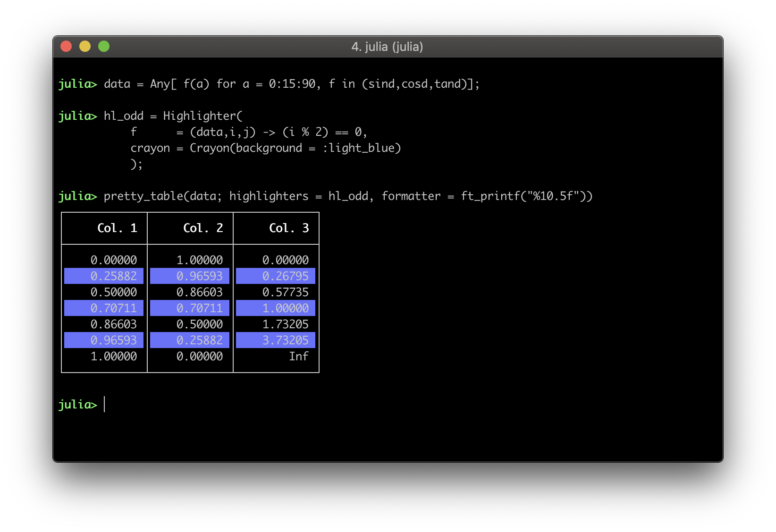776x532 pixels.
Task: Click the red close window button
Action: (x=66, y=46)
